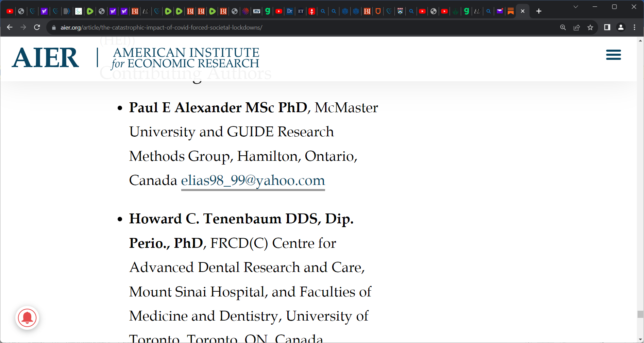
Task: Open the elias98_99@yahoo.com email link
Action: point(253,181)
